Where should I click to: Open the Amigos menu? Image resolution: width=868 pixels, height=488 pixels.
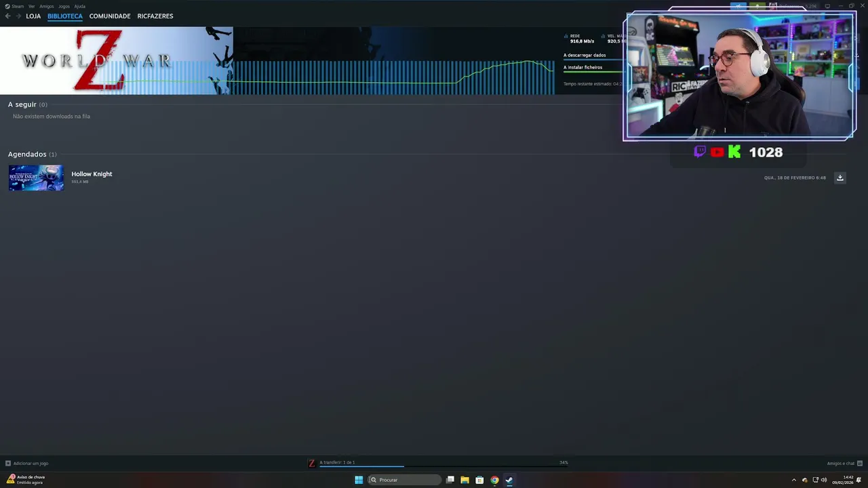pos(46,6)
